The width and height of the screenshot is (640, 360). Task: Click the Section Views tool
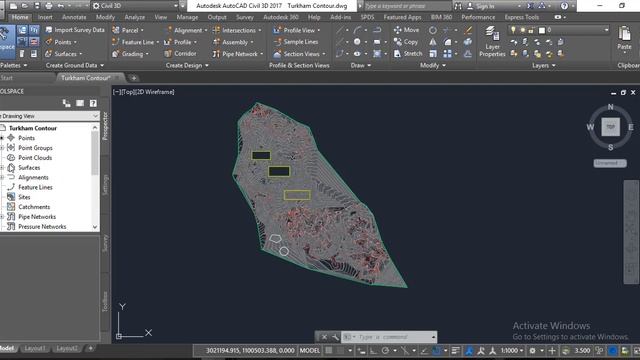[299, 54]
